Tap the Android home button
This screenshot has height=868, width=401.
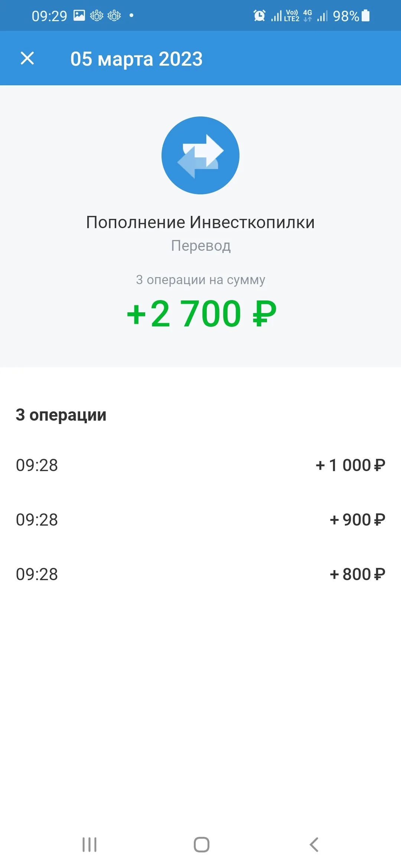202,845
